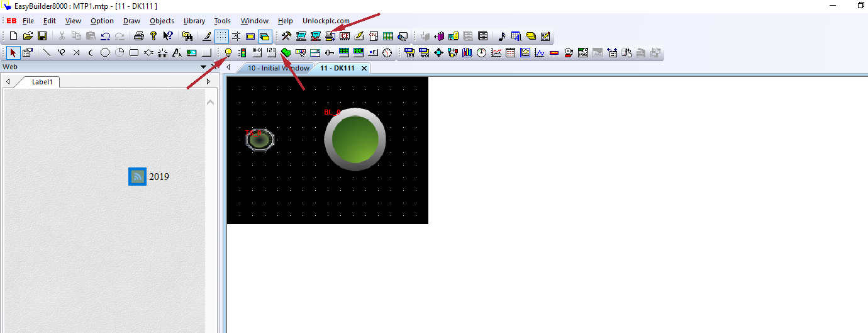Screen dimensions: 868x333
Task: Select the Label1 tab
Action: 43,82
